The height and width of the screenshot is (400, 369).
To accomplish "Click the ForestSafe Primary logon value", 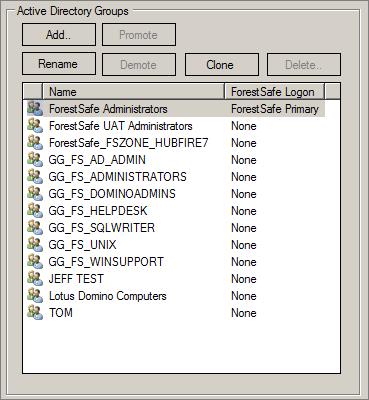I will point(275,109).
